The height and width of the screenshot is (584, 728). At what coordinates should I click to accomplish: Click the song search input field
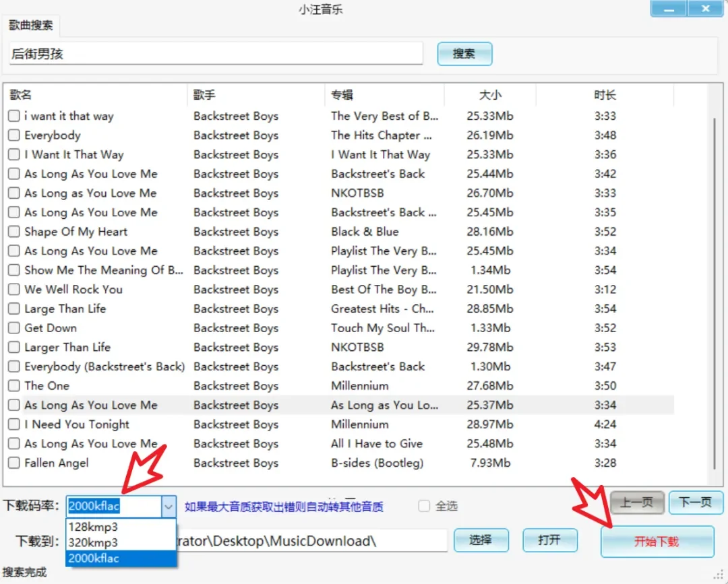point(216,54)
